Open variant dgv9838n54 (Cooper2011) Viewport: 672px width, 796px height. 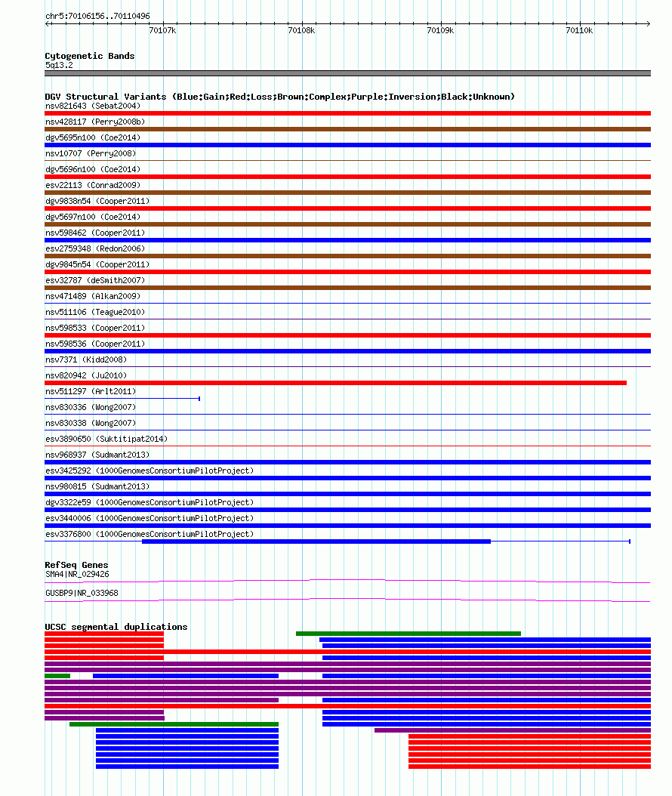[97, 201]
